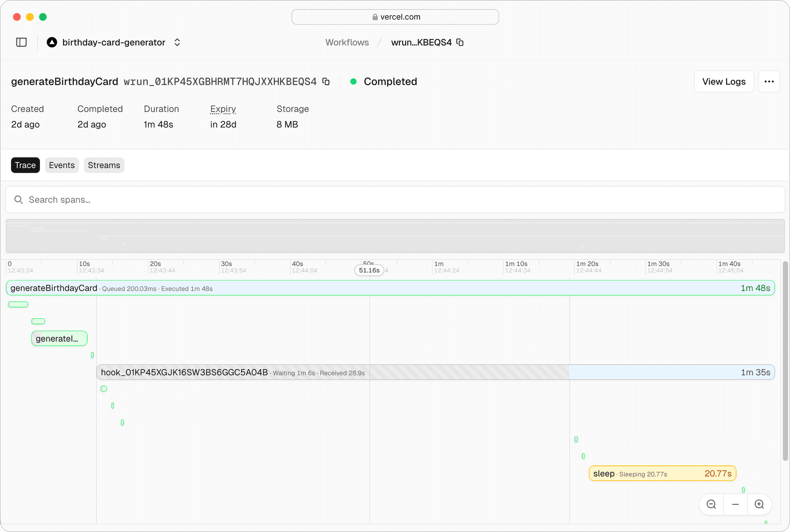Open the ellipsis more-options menu
The width and height of the screenshot is (790, 532).
(769, 81)
